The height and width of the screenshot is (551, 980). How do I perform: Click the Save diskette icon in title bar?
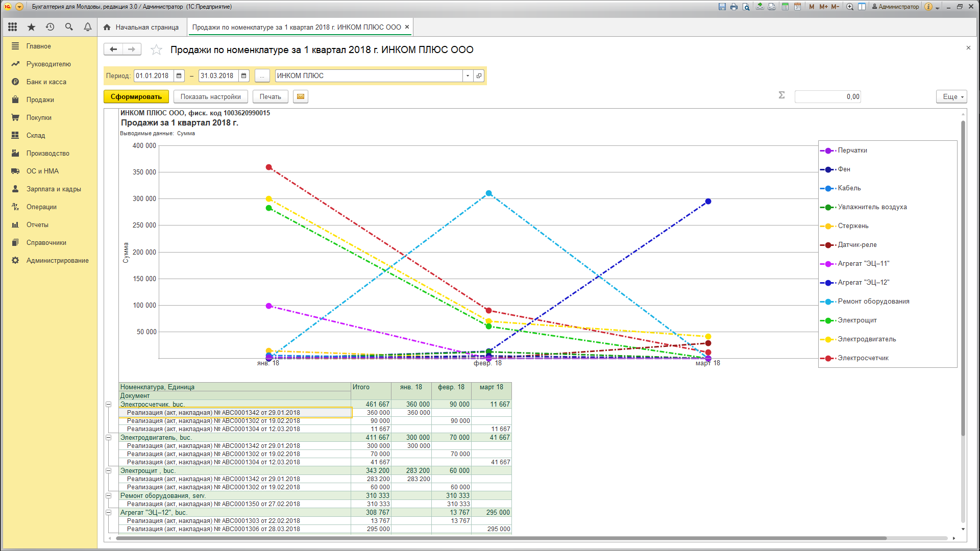[722, 7]
